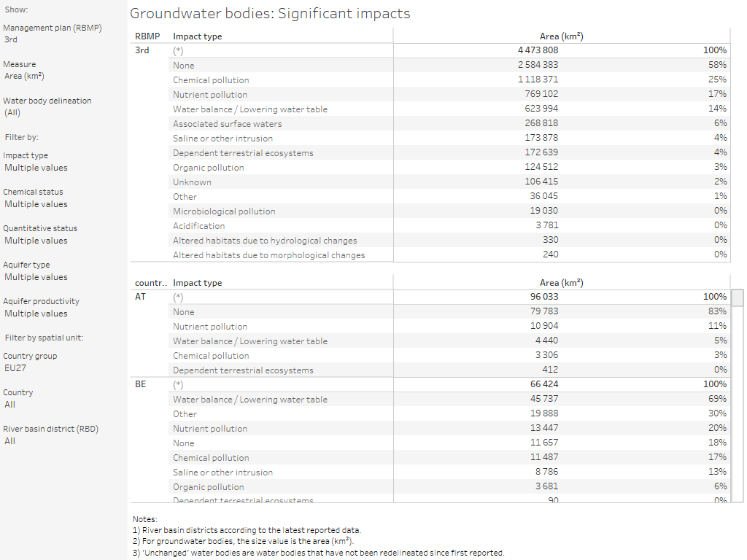Click AT total area 96 033
747x560 pixels.
point(544,297)
